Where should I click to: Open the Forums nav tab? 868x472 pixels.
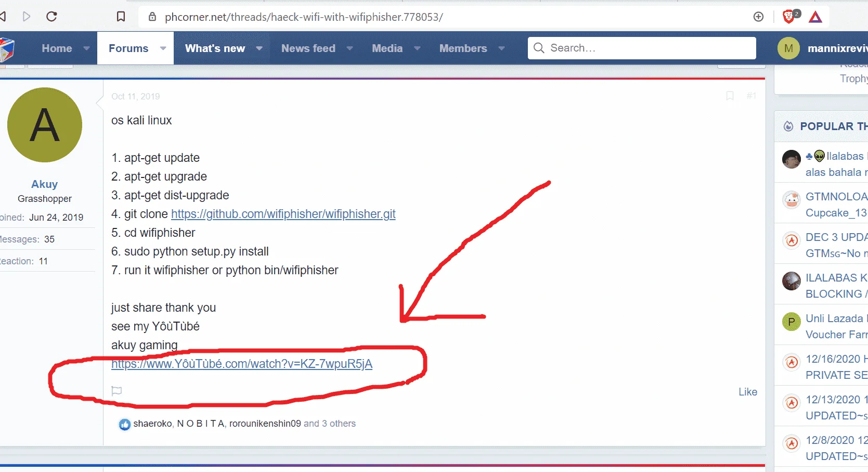point(128,48)
